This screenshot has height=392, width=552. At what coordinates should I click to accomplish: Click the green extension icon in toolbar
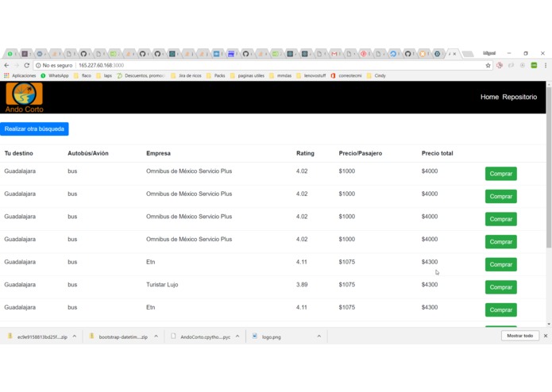click(x=534, y=65)
